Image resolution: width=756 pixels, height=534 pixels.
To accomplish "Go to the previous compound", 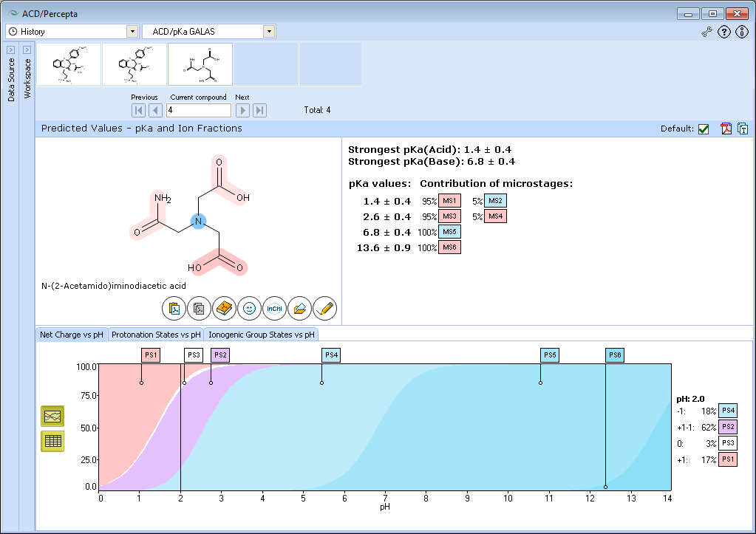I will (155, 110).
